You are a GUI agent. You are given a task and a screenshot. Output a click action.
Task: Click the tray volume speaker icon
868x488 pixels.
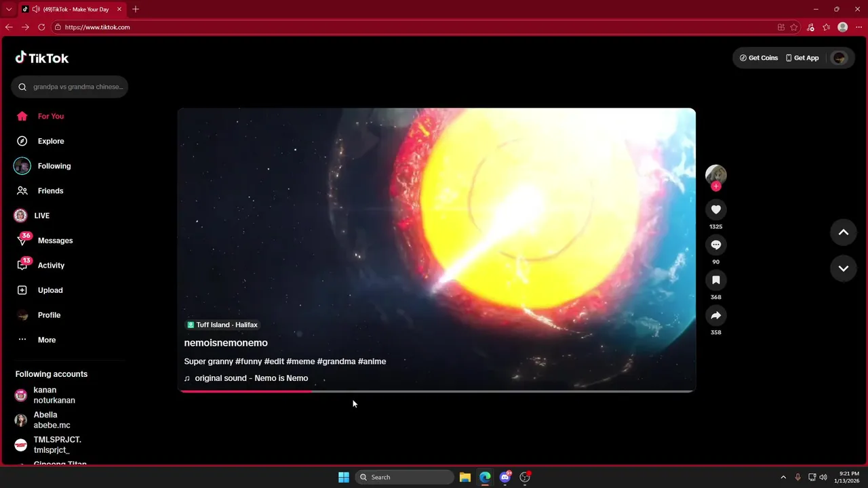[823, 477]
